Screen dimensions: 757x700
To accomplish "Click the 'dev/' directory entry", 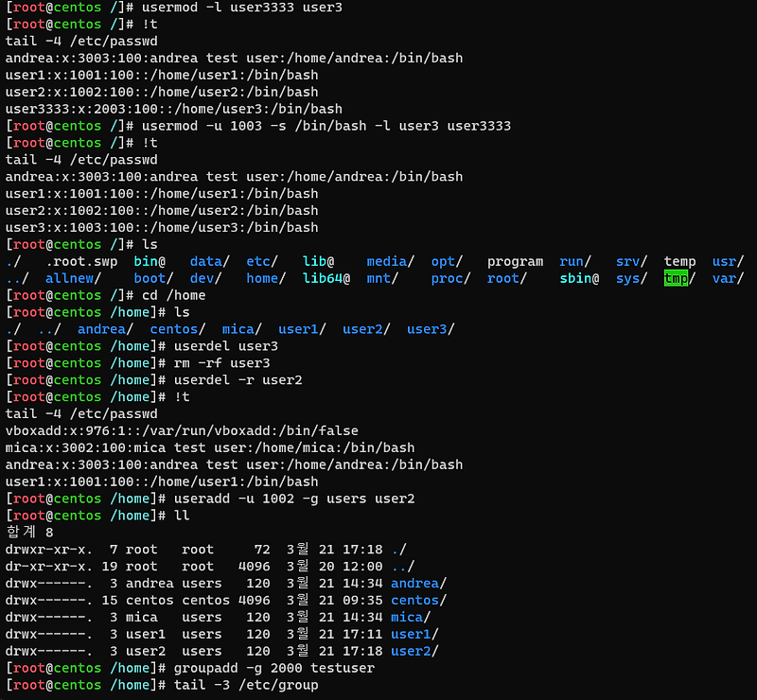I will tap(205, 278).
